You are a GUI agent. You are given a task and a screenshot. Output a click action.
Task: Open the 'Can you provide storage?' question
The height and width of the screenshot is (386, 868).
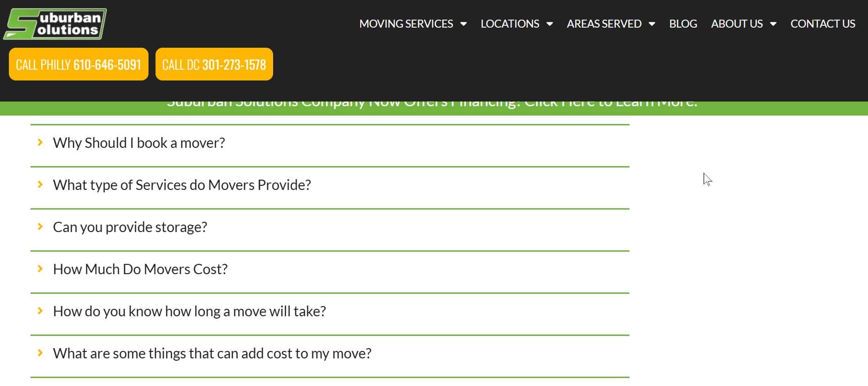coord(130,227)
